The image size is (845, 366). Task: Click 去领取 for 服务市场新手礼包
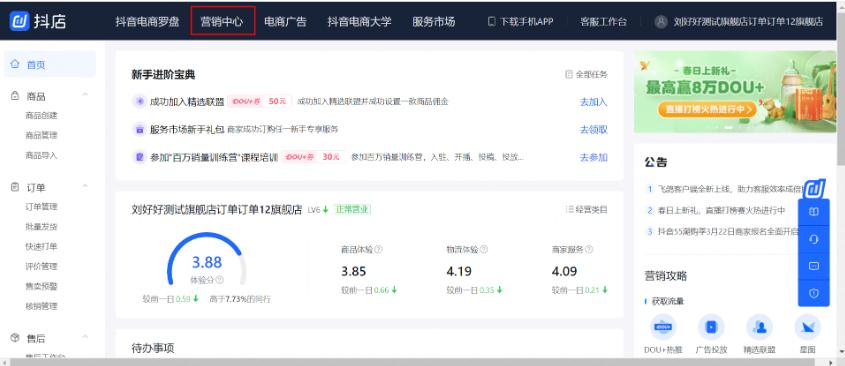click(593, 129)
